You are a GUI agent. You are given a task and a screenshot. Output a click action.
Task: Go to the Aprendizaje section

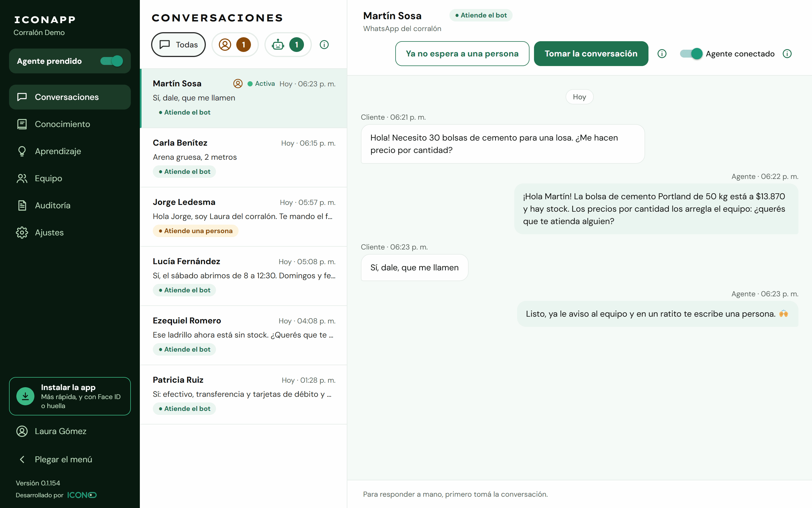70,151
